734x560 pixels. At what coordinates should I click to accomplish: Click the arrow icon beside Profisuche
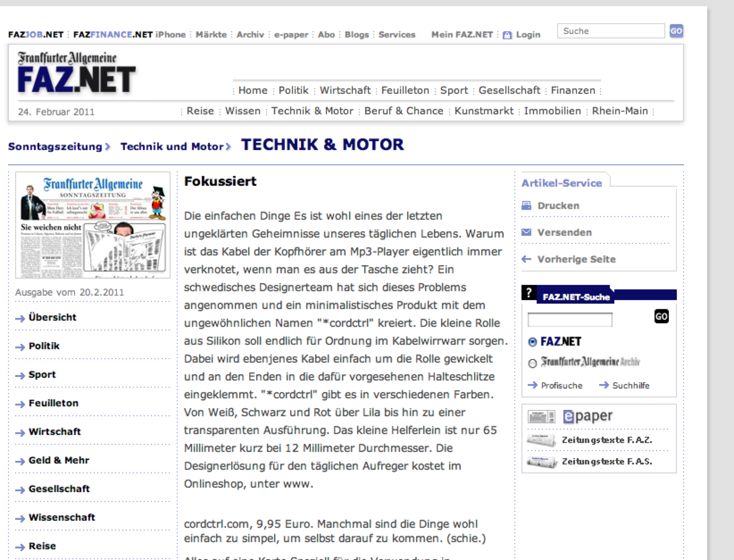point(533,385)
